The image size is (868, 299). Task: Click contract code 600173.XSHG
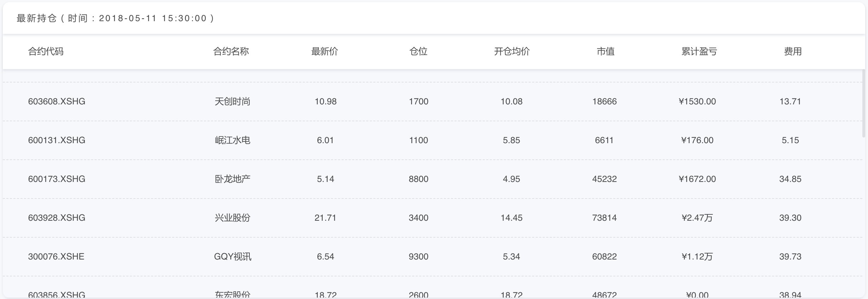(57, 179)
